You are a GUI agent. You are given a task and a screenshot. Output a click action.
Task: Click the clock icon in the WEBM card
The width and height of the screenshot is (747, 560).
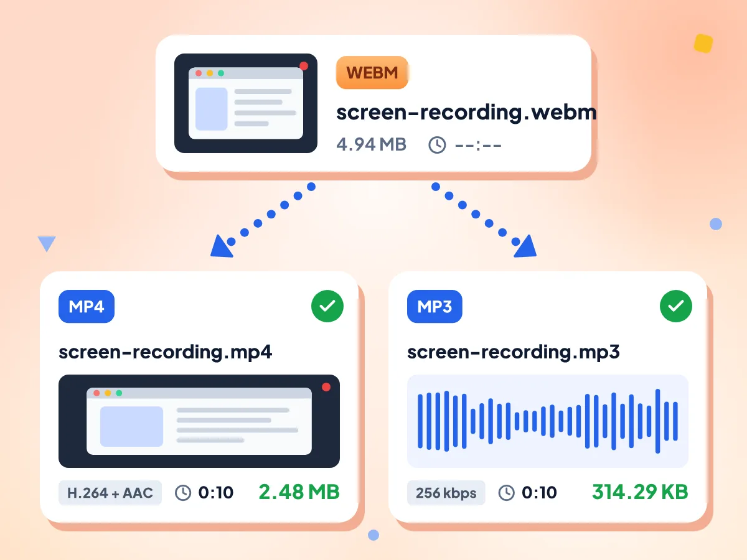point(438,145)
